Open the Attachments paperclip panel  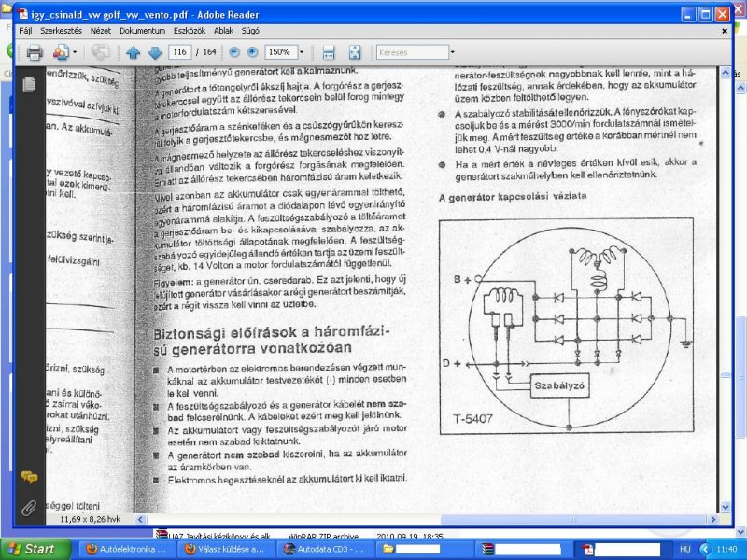(29, 508)
